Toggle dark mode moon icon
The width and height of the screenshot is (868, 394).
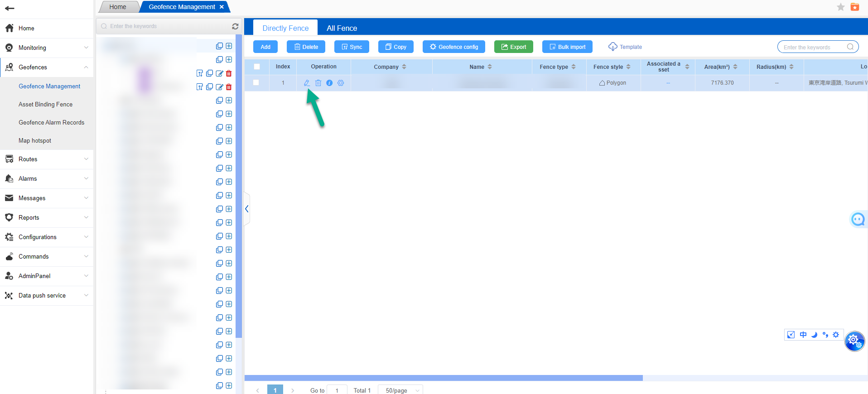point(814,335)
